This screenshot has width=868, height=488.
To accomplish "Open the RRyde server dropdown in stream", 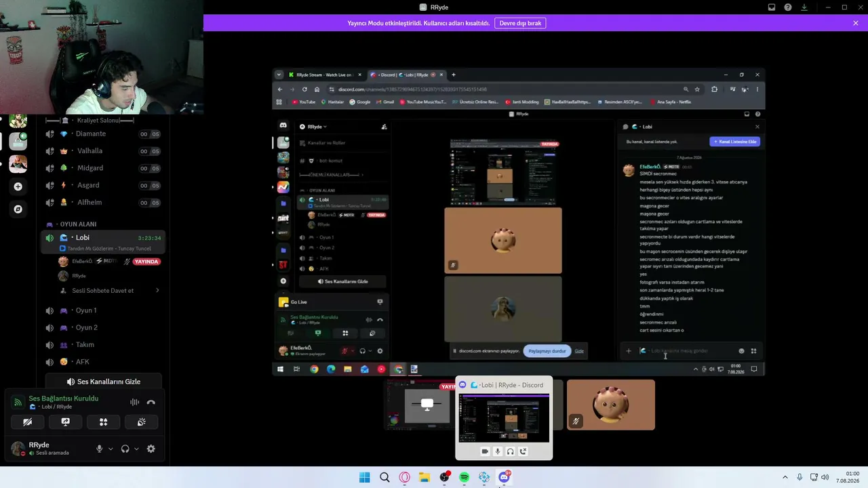I will 317,127.
